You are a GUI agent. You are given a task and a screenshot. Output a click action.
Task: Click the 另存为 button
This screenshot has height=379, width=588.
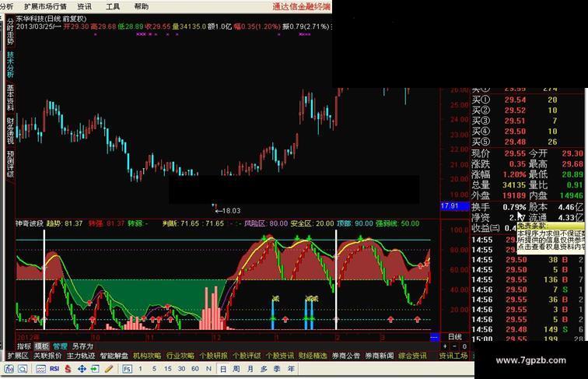coord(82,346)
